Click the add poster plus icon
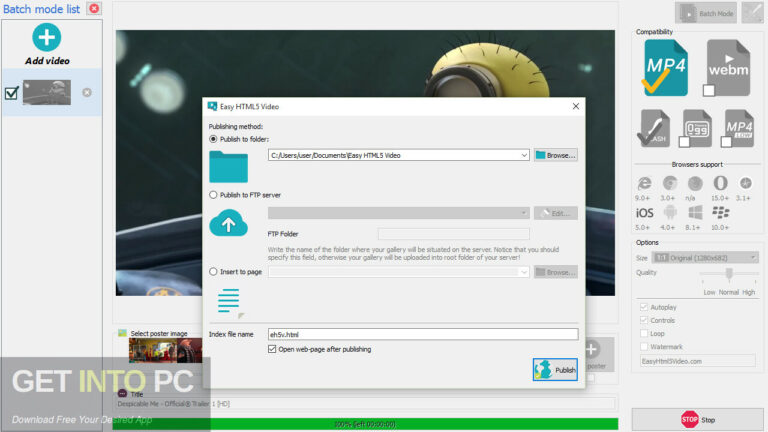Viewport: 768px width, 432px height. point(591,349)
